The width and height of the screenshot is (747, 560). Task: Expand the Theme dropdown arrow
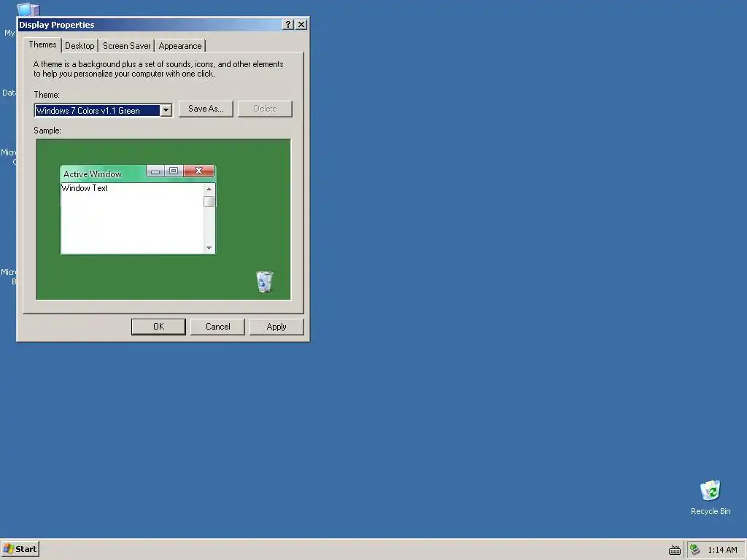tap(166, 111)
